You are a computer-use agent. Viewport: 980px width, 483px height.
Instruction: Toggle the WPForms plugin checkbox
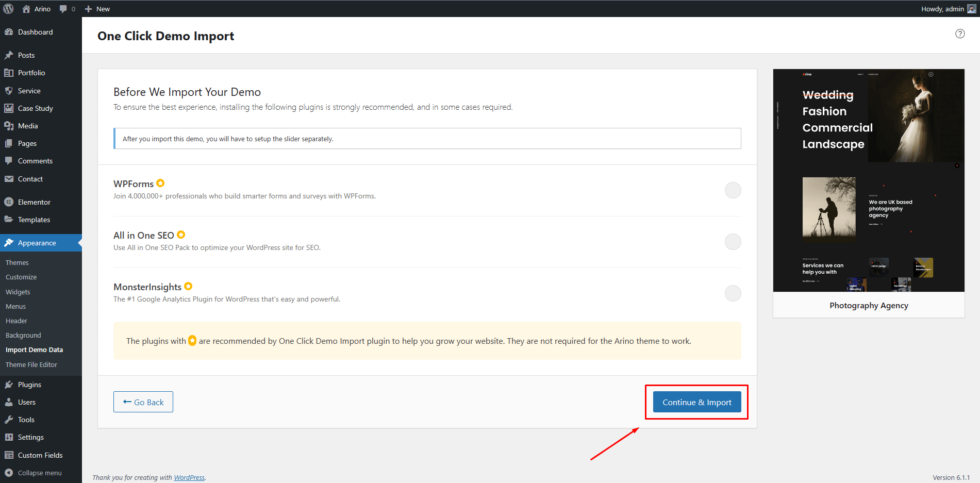point(733,190)
